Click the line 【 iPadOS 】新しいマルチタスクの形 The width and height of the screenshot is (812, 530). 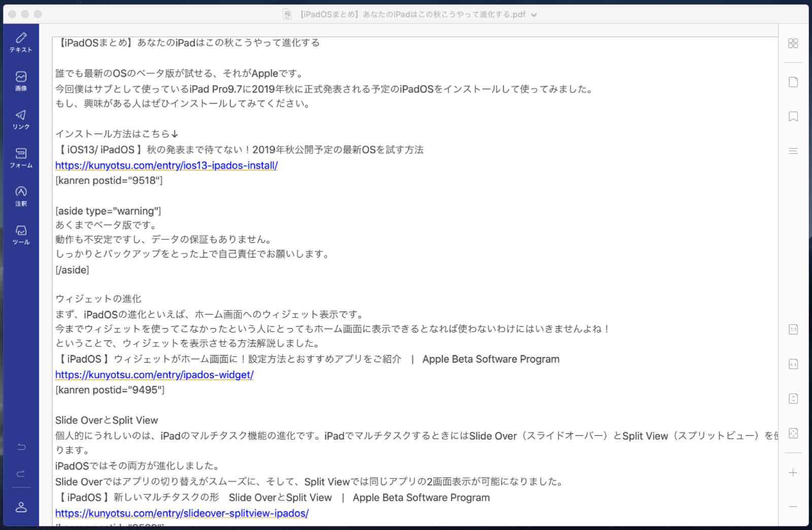pyautogui.click(x=273, y=498)
